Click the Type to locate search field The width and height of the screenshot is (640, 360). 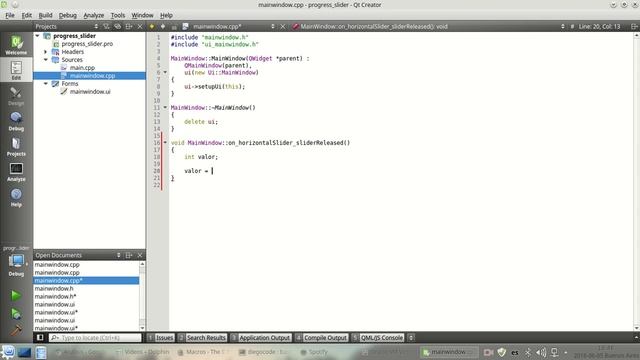coord(95,338)
